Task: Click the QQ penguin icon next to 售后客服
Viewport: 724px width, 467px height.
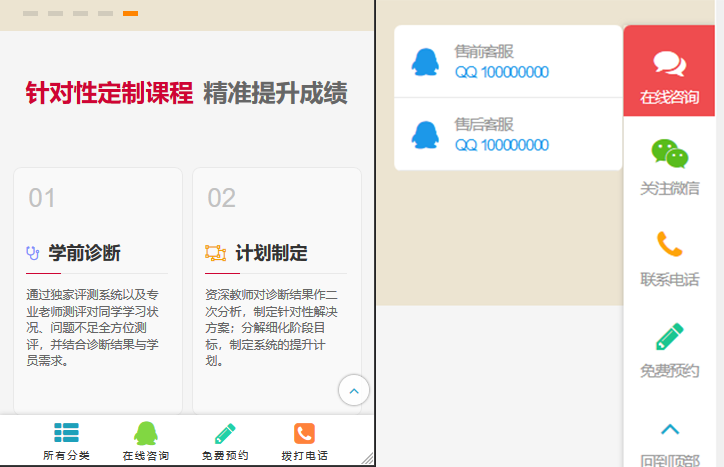Action: [x=425, y=134]
